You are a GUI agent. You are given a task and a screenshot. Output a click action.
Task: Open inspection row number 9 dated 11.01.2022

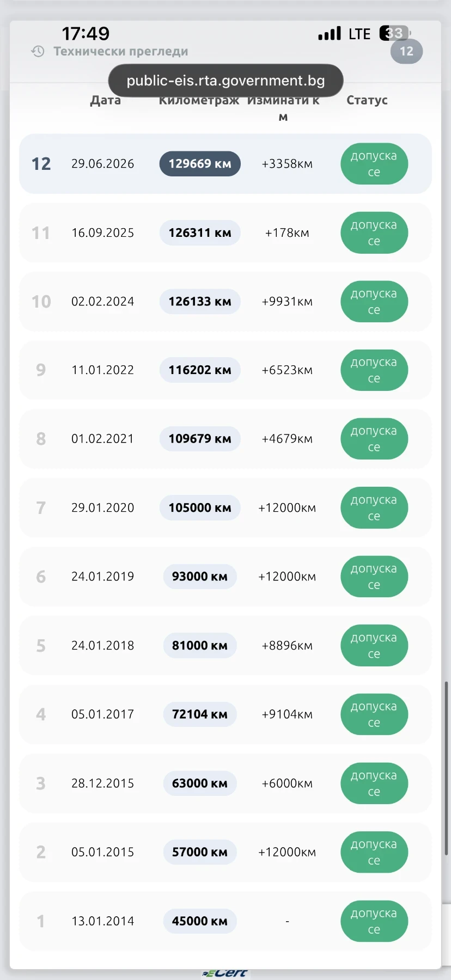click(225, 370)
